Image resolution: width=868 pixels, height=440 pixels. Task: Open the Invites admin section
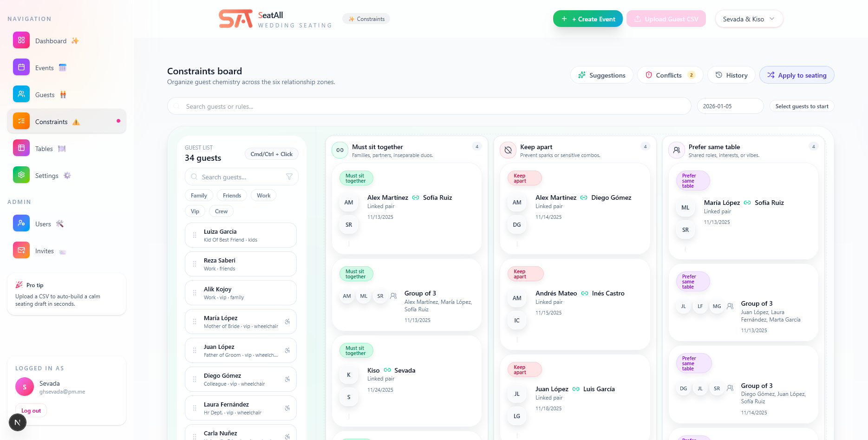[45, 250]
